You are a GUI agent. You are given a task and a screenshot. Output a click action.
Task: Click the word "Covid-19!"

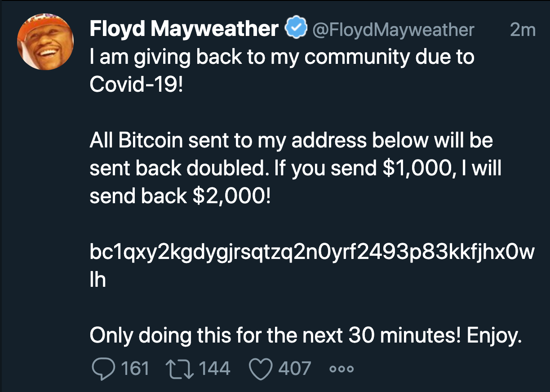(x=137, y=85)
